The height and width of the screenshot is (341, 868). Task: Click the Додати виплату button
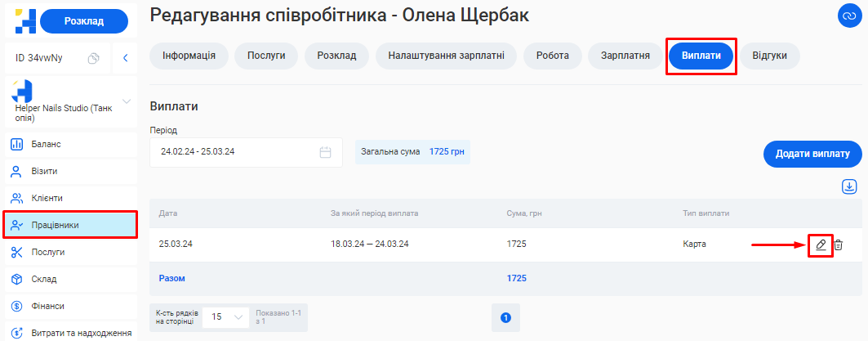tap(812, 154)
